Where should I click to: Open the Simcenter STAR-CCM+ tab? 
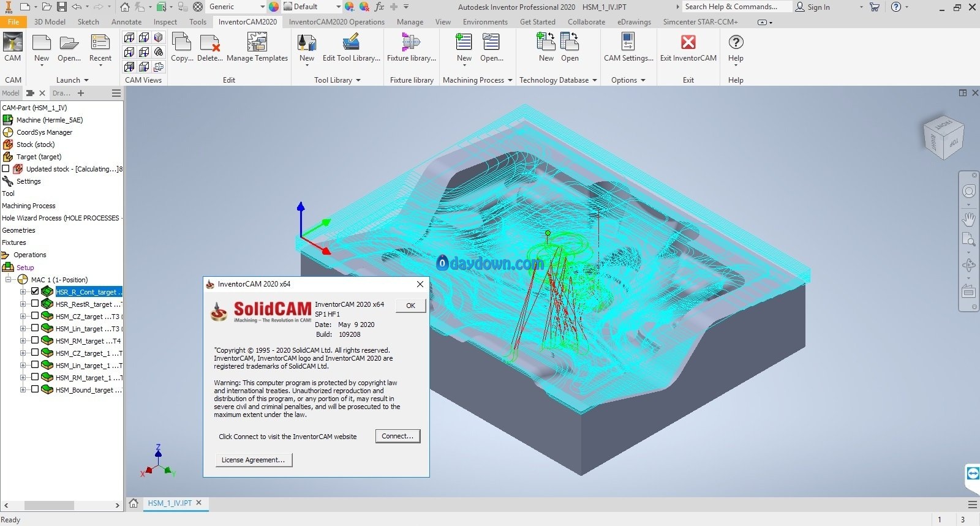click(700, 21)
